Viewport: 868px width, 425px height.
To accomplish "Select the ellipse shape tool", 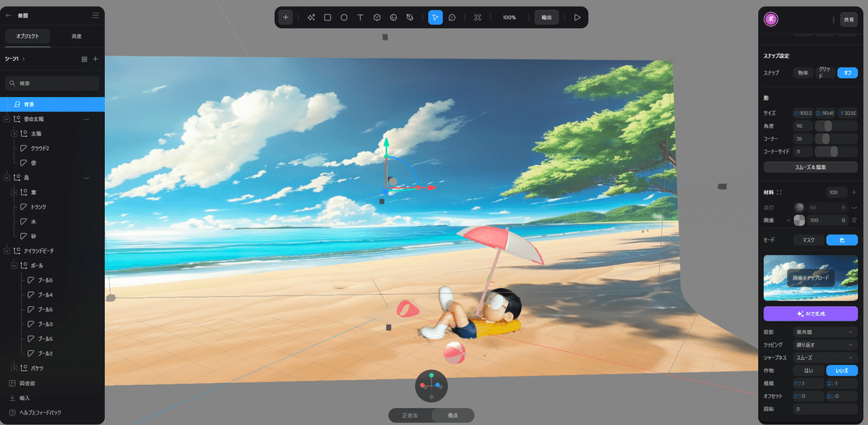I will pyautogui.click(x=344, y=17).
